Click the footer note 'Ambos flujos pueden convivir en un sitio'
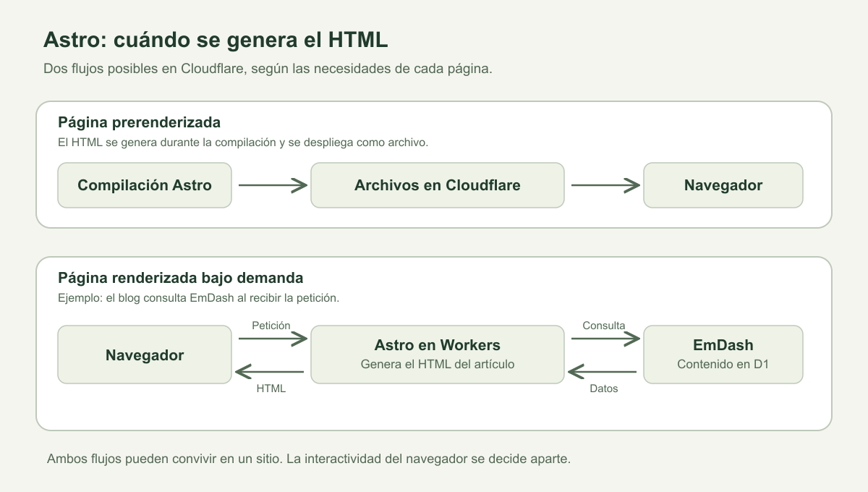Viewport: 868px width, 492px height. click(164, 459)
